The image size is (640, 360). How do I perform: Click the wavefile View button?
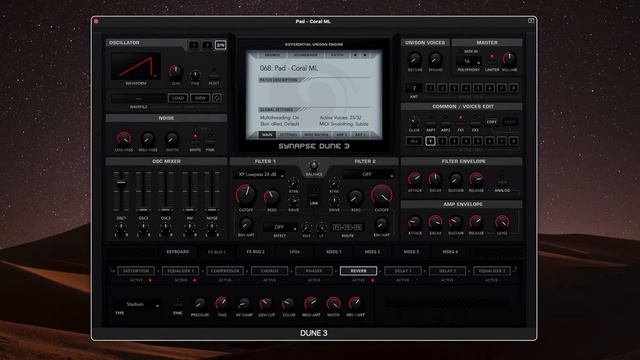coord(200,98)
